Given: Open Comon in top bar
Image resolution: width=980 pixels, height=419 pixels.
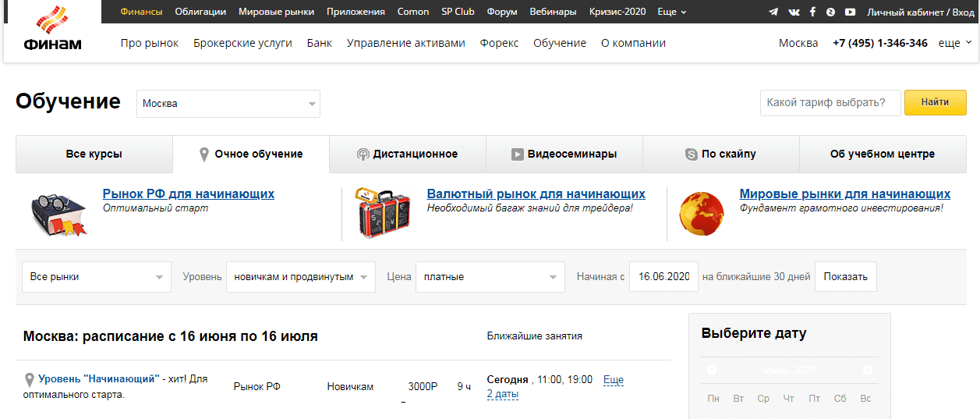Looking at the screenshot, I should coord(413,12).
